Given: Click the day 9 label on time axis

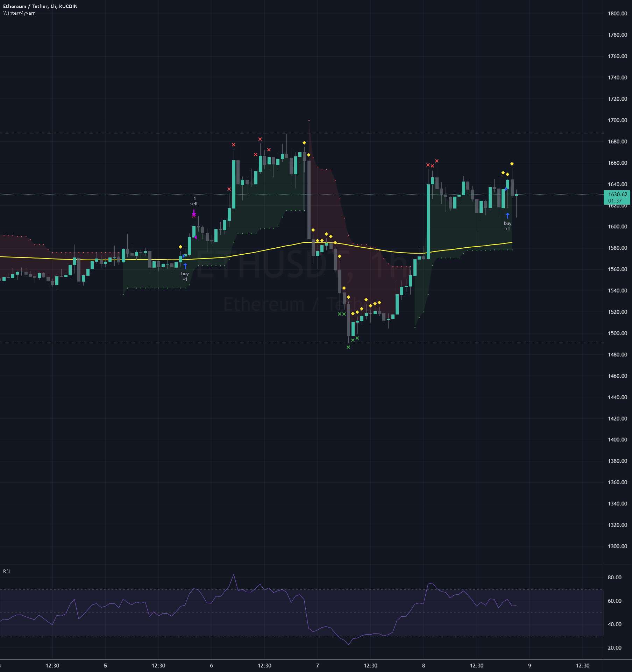Looking at the screenshot, I should tap(529, 666).
